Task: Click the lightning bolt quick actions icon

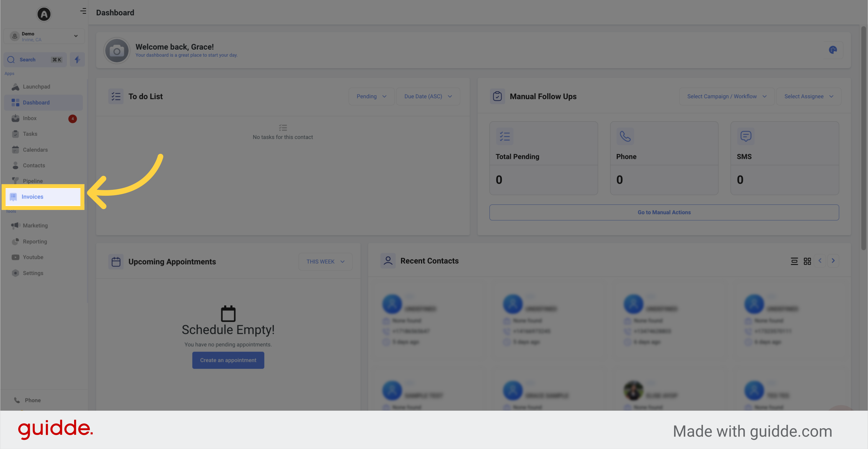Action: [x=77, y=60]
